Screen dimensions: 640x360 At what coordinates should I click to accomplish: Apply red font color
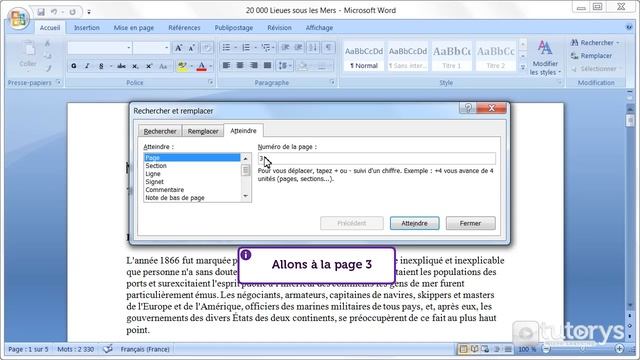click(x=202, y=66)
